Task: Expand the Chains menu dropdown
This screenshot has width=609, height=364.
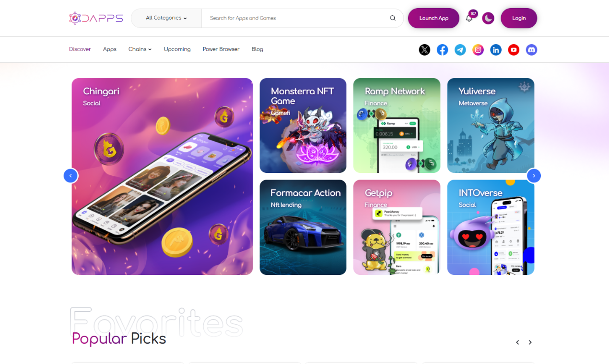Action: [140, 49]
